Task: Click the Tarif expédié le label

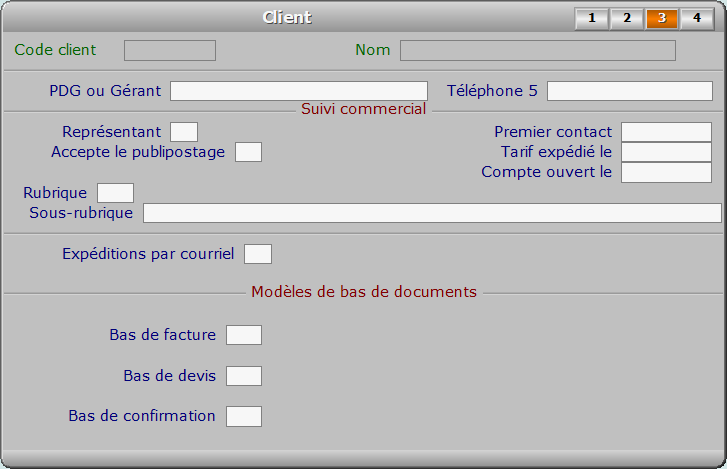Action: 556,152
